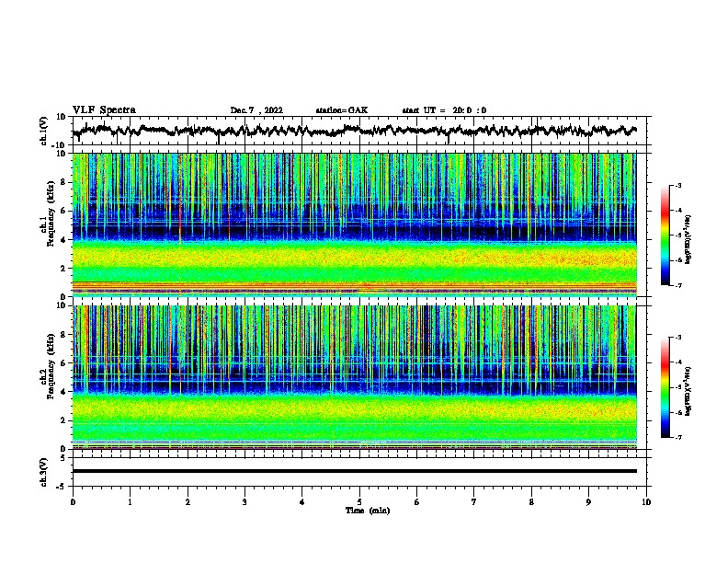Click time axis tick label '3'

[x=245, y=502]
